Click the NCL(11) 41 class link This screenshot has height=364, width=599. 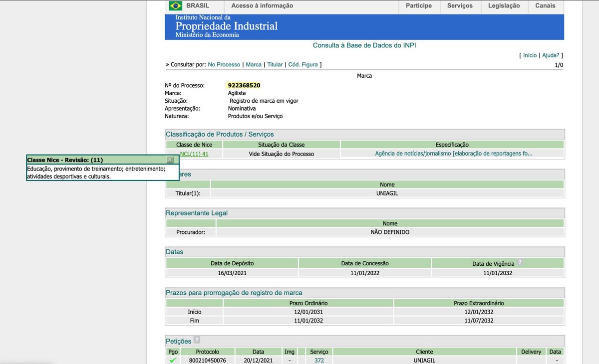194,154
